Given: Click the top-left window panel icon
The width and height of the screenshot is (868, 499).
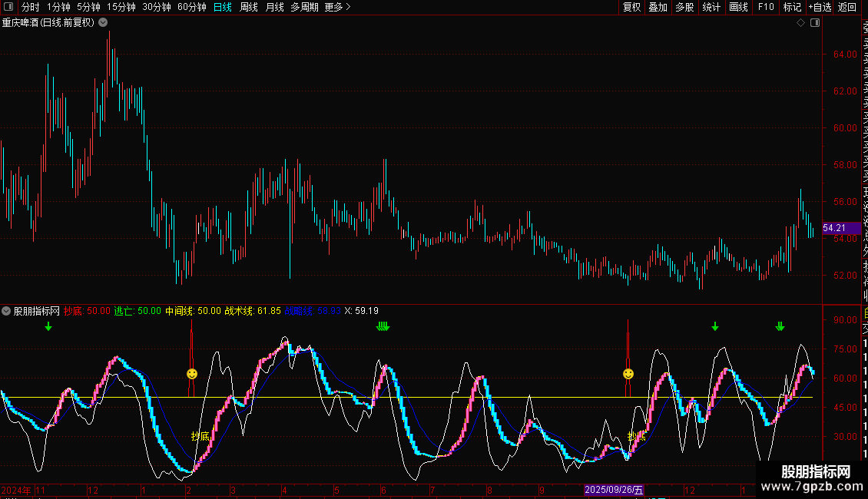Looking at the screenshot, I should [x=8, y=7].
